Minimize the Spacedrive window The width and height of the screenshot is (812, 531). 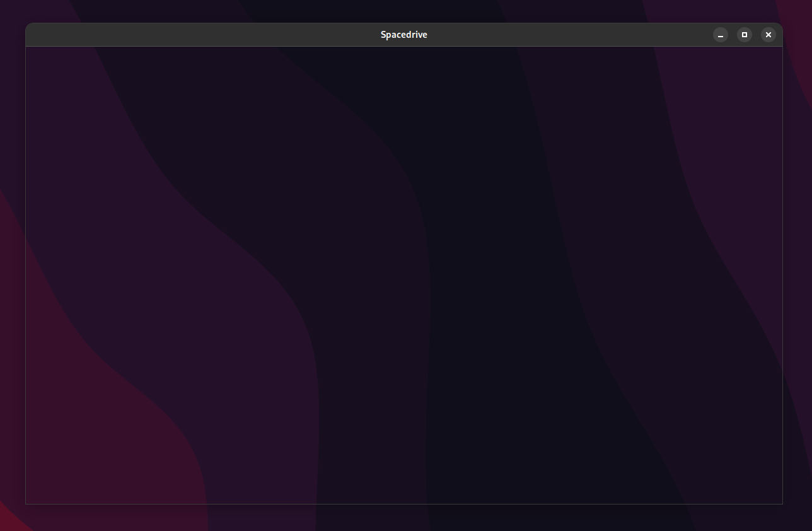pos(721,35)
